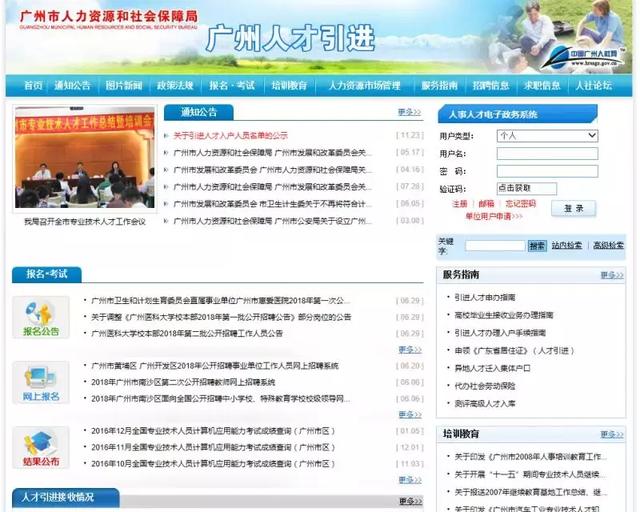Viewport: 640px width, 512px height.
Task: Open 申领《广东省居住证》(人才引进)
Action: click(515, 351)
